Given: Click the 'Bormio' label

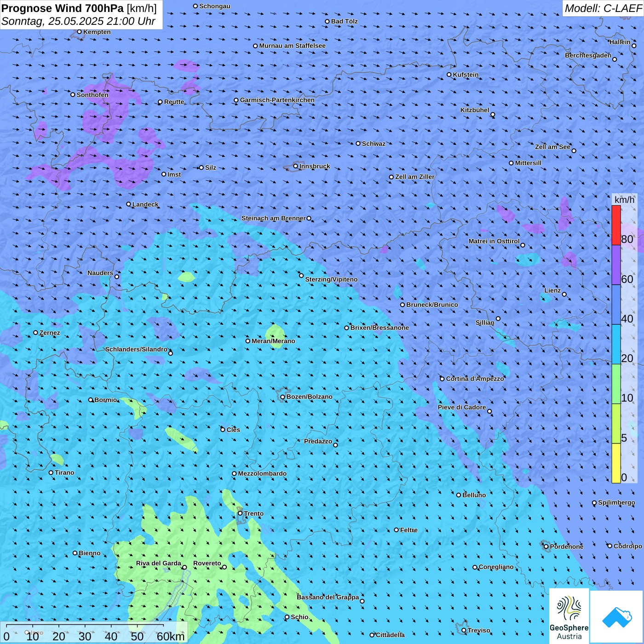Looking at the screenshot, I should 106,400.
